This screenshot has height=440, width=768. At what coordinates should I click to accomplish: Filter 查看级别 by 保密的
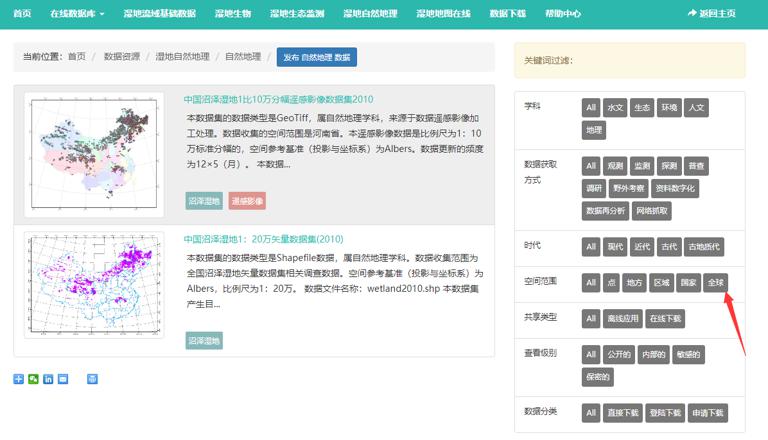pyautogui.click(x=598, y=377)
